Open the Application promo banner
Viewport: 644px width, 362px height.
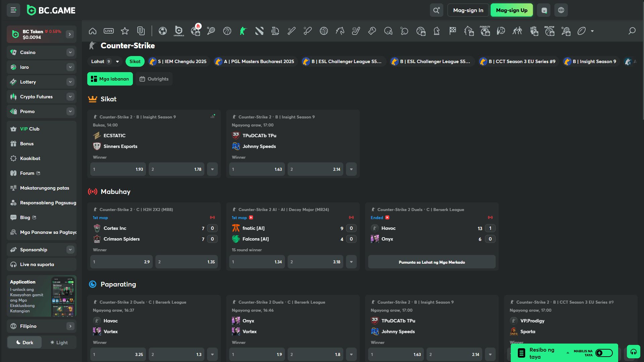42,296
